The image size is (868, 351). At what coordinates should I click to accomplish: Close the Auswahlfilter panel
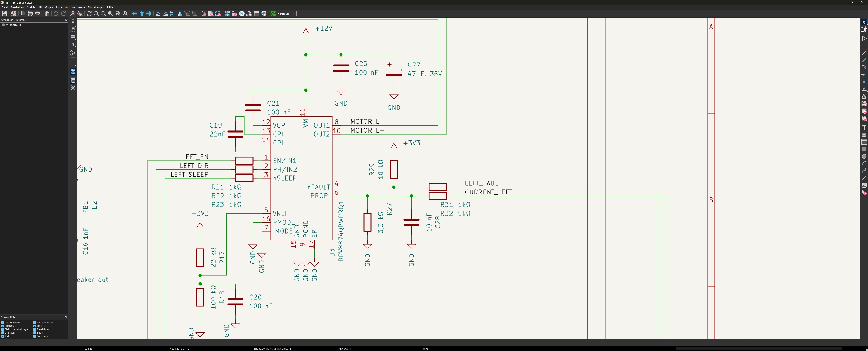coord(66,317)
